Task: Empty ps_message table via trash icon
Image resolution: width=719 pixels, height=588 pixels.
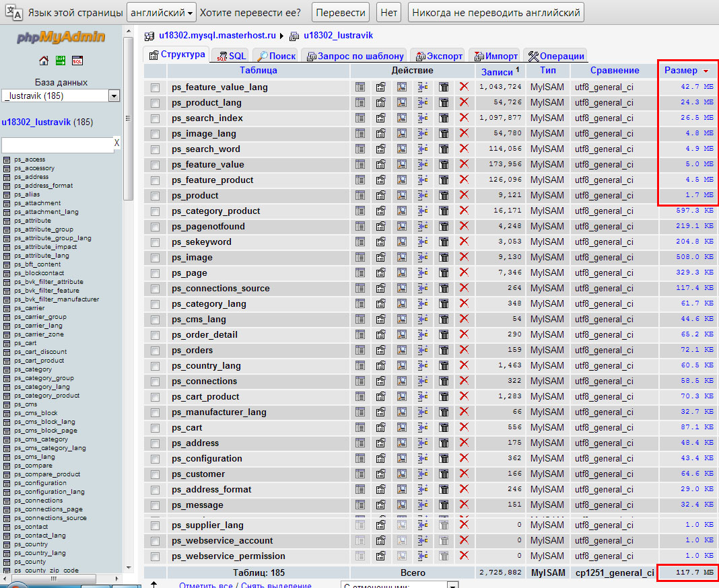Action: click(x=444, y=505)
